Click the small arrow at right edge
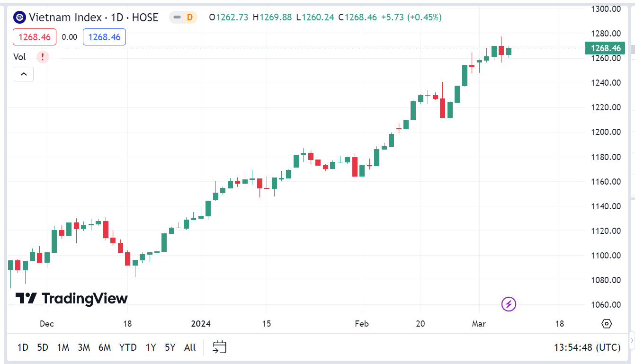 point(632,339)
